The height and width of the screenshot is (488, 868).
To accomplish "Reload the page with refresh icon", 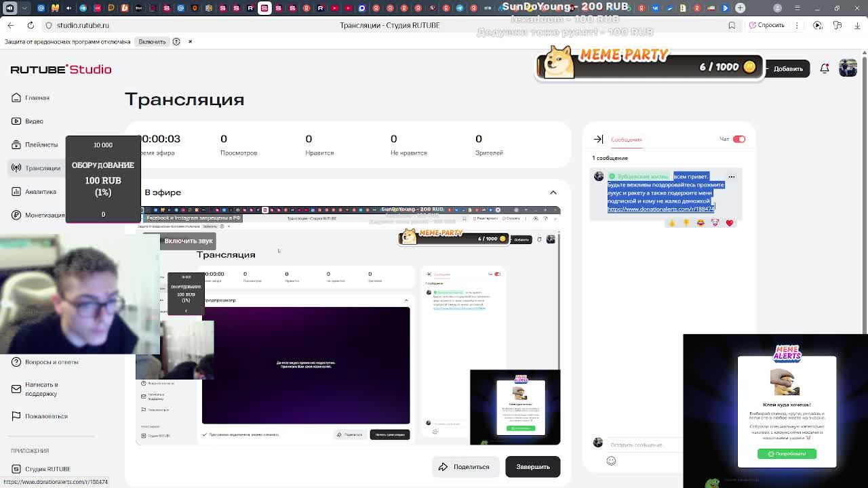I will (31, 25).
